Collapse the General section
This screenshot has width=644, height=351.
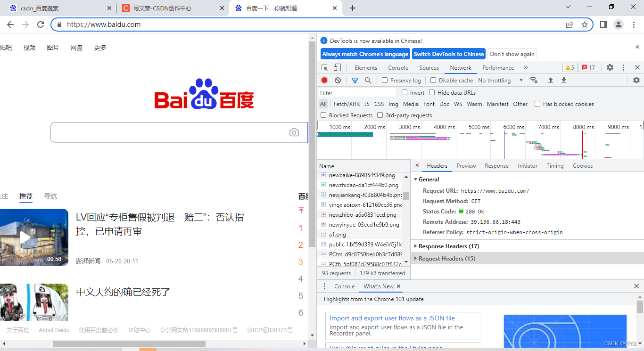(x=416, y=180)
